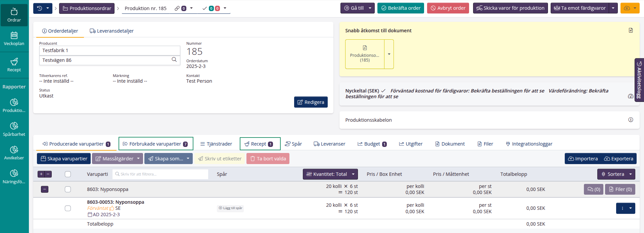
Task: Click the Redigera button
Action: 311,102
